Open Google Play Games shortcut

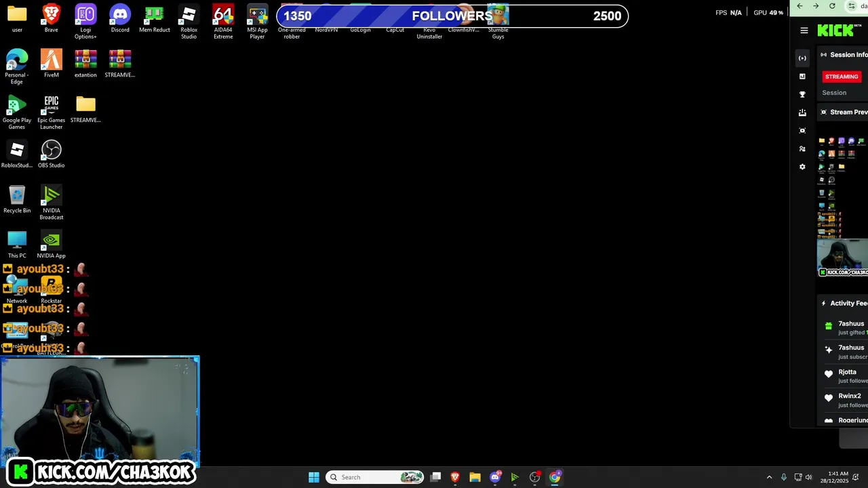(17, 112)
